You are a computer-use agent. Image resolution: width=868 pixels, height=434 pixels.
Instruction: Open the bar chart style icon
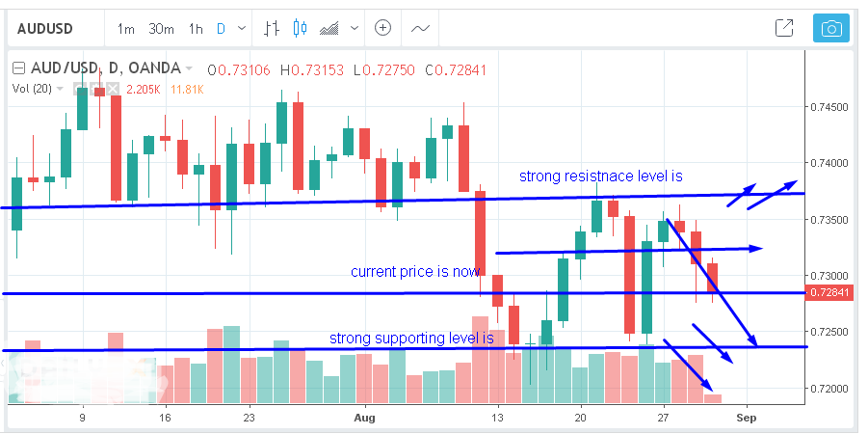272,28
